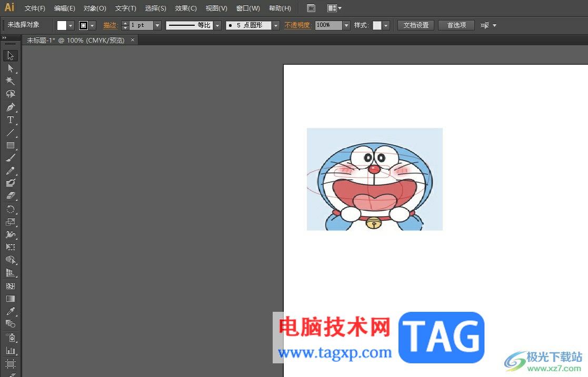Viewport: 588px width, 377px height.
Task: Select the Direct Selection tool
Action: [x=11, y=68]
